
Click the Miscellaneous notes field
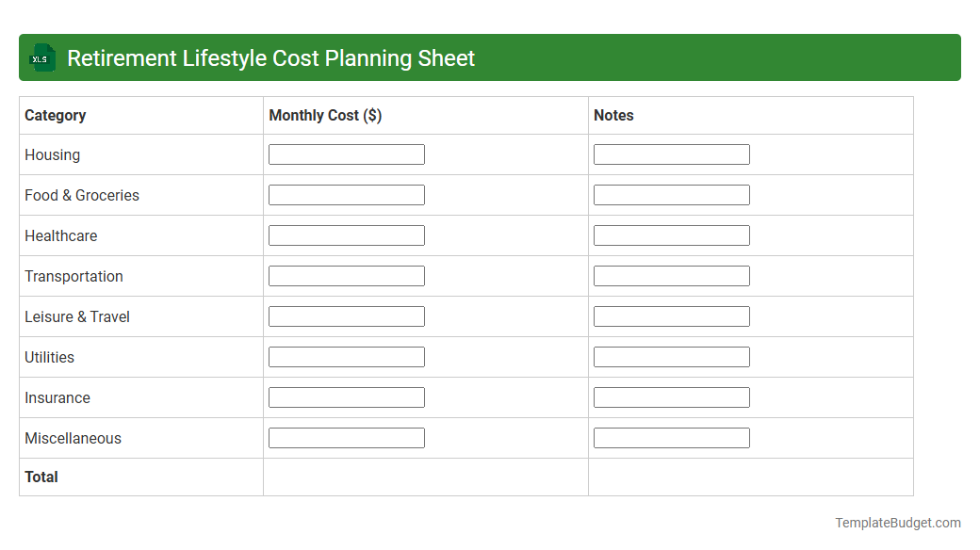(x=671, y=437)
